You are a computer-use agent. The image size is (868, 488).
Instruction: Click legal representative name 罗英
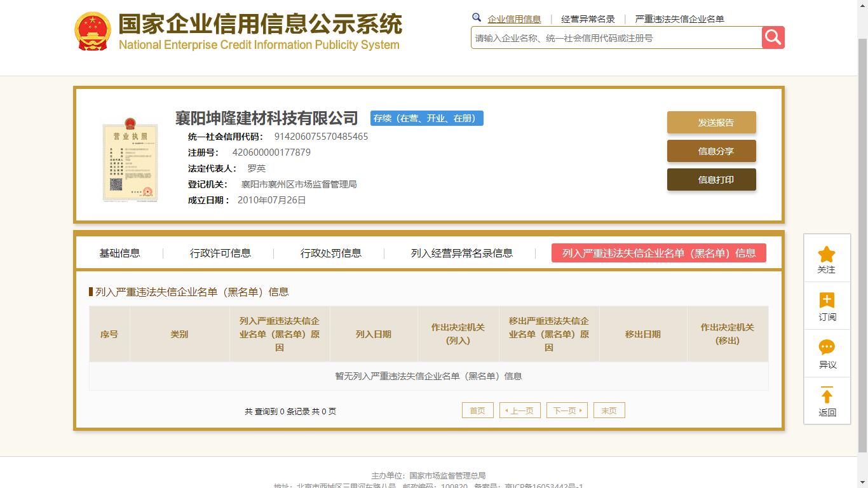256,168
